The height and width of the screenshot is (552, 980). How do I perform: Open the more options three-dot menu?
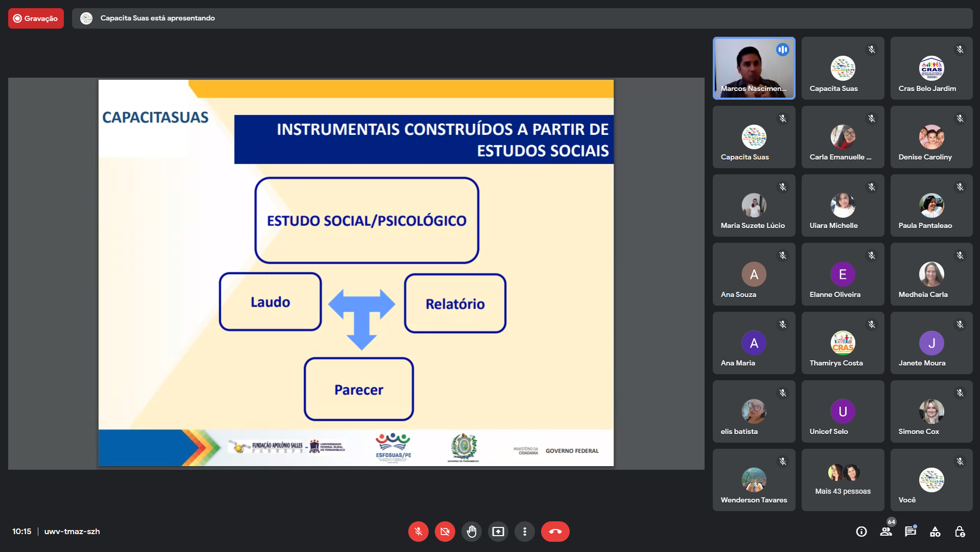[x=524, y=532]
